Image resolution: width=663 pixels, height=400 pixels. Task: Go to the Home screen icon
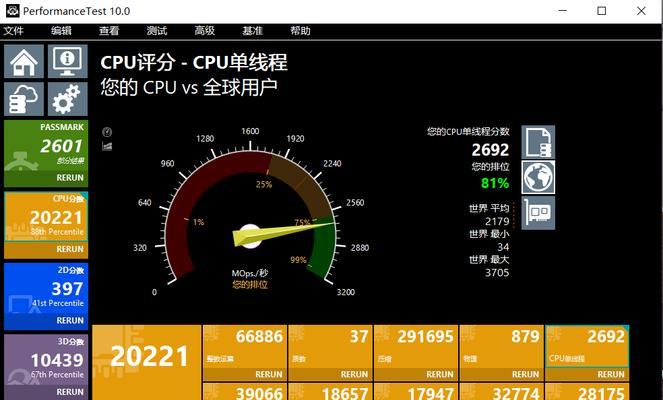click(24, 61)
